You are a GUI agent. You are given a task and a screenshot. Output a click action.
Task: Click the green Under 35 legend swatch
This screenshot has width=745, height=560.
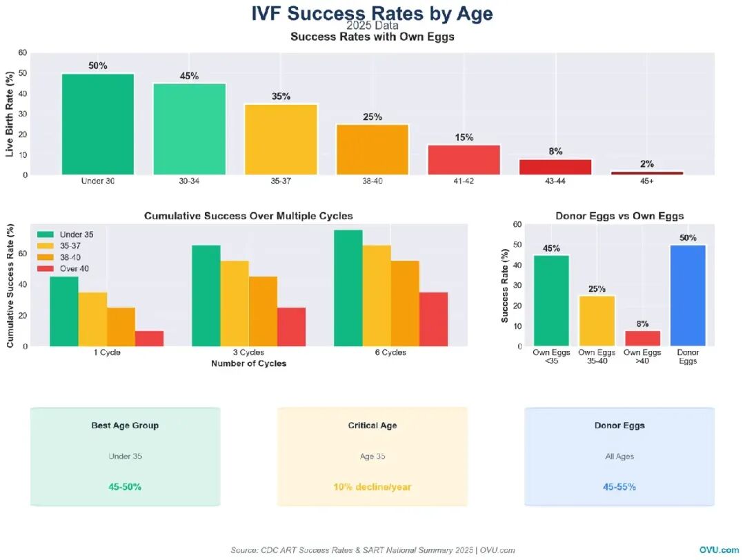(x=46, y=234)
